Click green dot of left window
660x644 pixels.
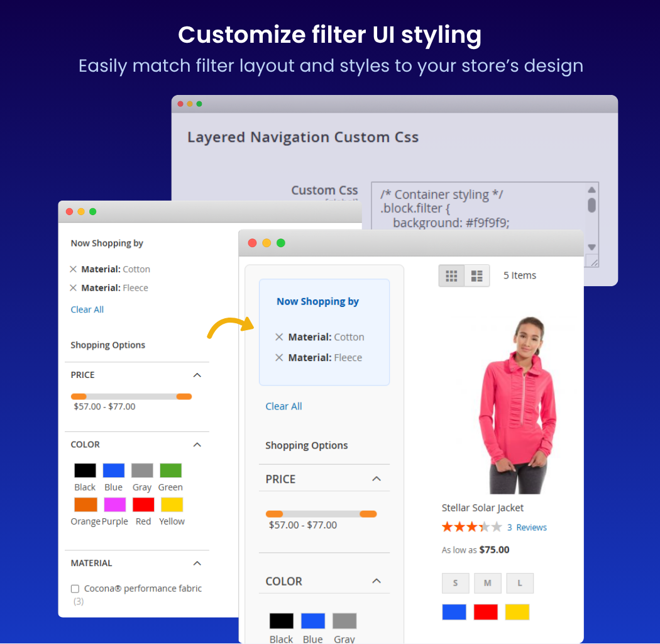point(93,211)
